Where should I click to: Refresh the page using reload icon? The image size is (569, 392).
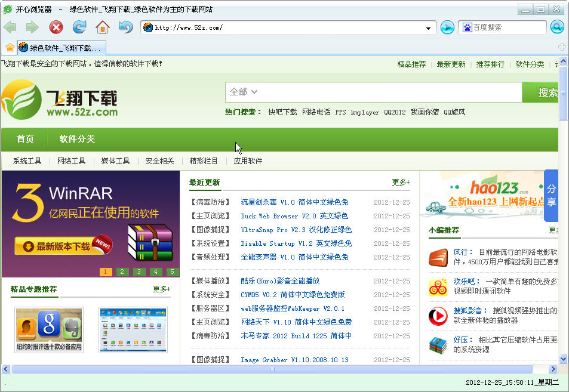coord(79,27)
